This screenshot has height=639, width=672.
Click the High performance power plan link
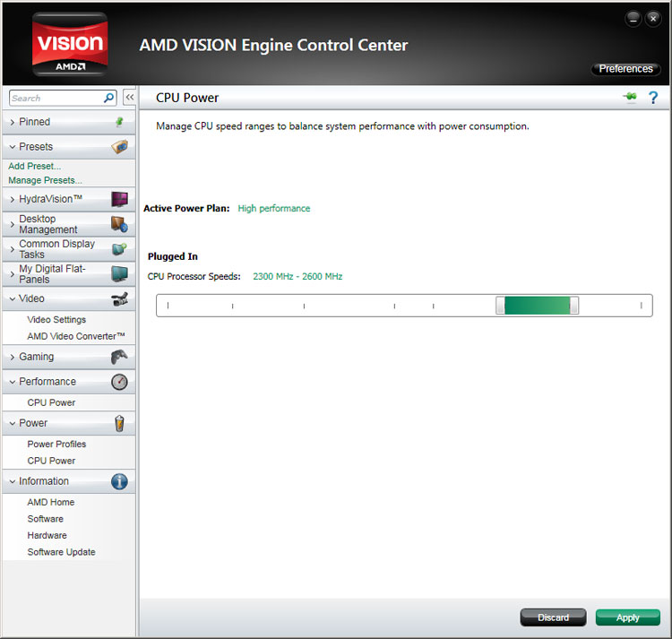tap(274, 209)
